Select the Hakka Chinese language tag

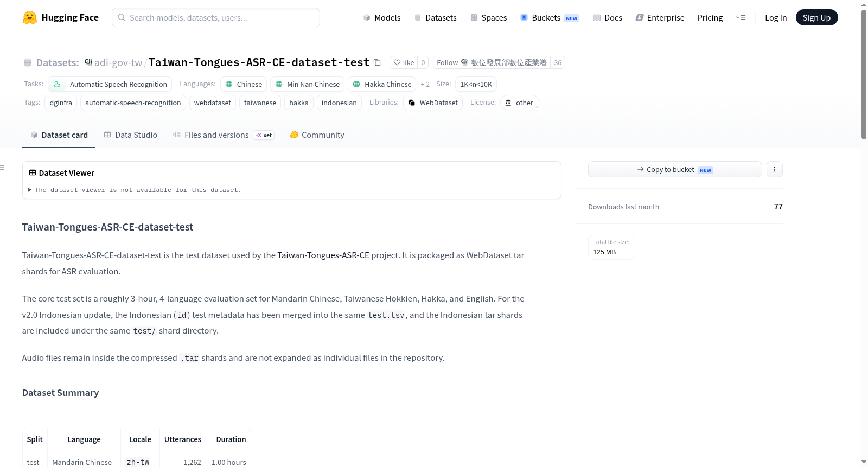[x=382, y=84]
